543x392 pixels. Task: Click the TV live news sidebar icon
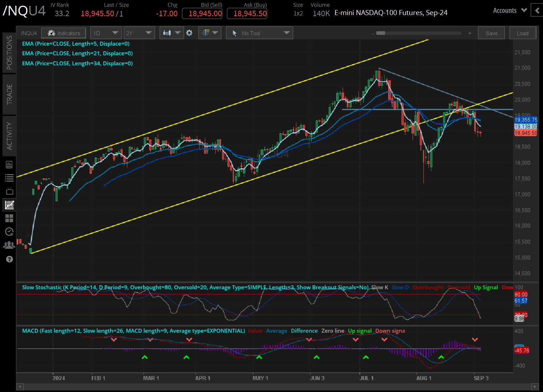tap(9, 191)
